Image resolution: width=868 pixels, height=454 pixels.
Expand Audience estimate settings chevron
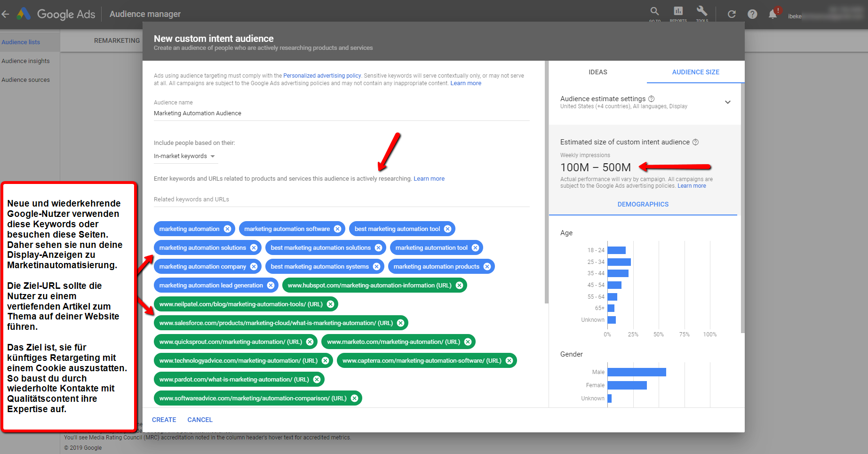coord(727,102)
